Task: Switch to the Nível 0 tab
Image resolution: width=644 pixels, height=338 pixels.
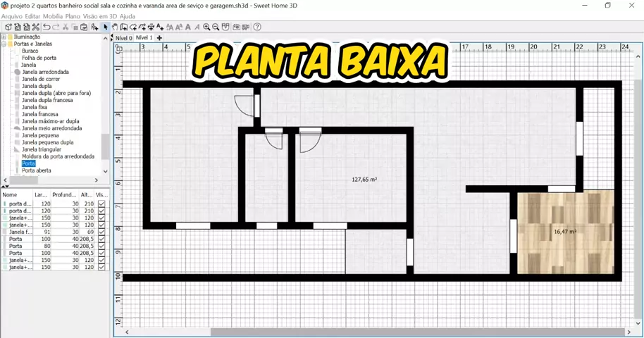Action: point(123,37)
